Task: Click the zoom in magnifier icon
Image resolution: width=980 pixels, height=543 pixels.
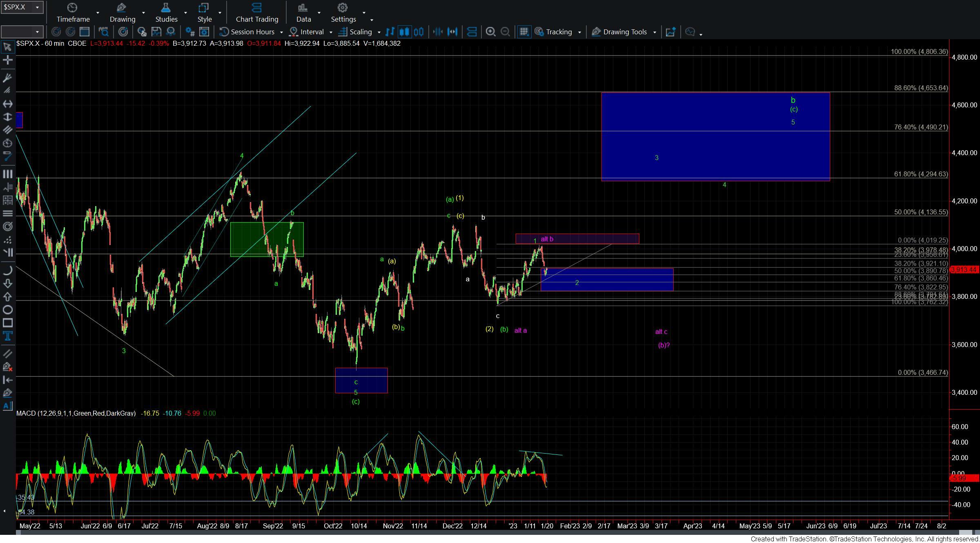Action: pos(490,32)
